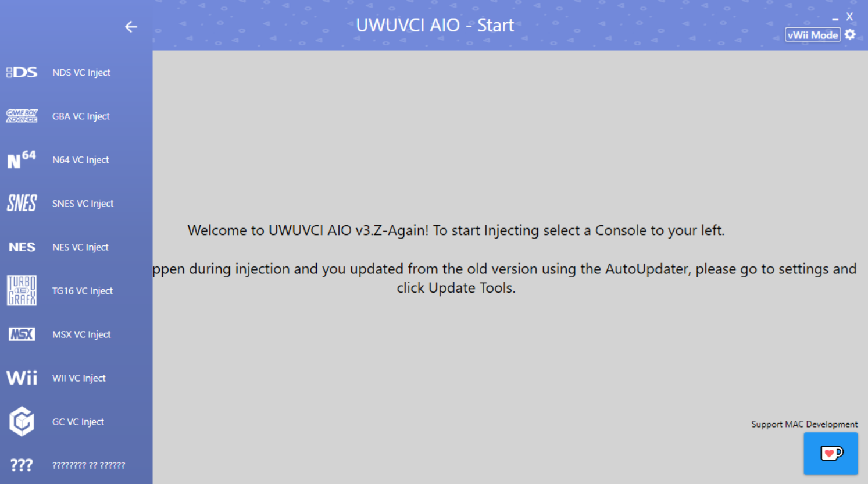Click the Game Boy Advance logo icon
The width and height of the screenshot is (868, 484).
tap(22, 116)
